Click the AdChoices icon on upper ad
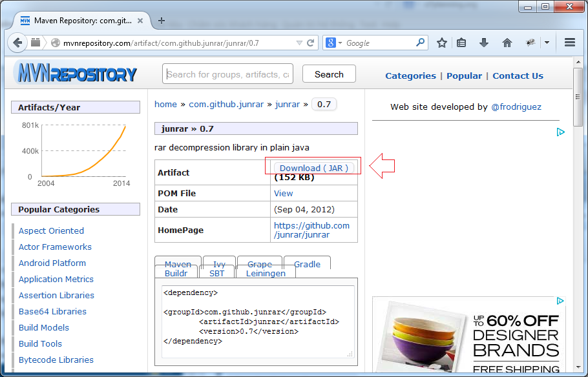Screen dimensions: 588x377 click(561, 132)
